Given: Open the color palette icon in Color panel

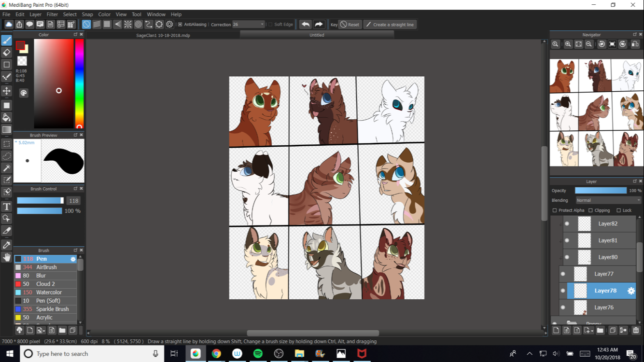Looking at the screenshot, I should click(x=24, y=93).
